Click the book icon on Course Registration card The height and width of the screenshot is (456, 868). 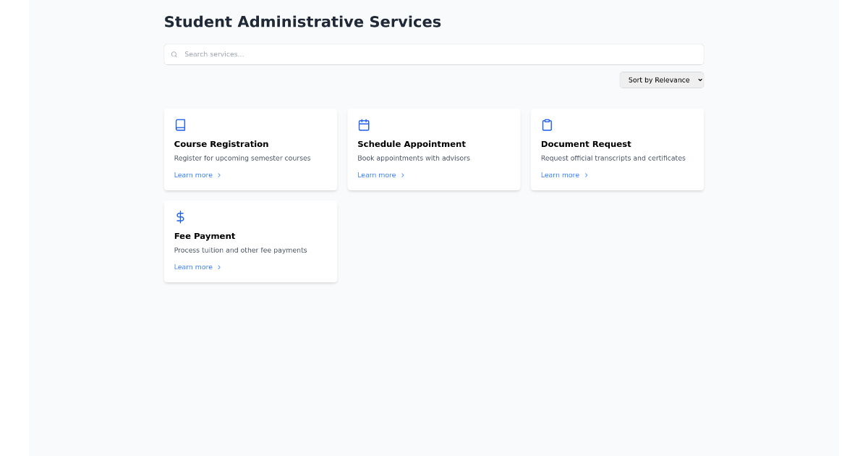tap(180, 124)
